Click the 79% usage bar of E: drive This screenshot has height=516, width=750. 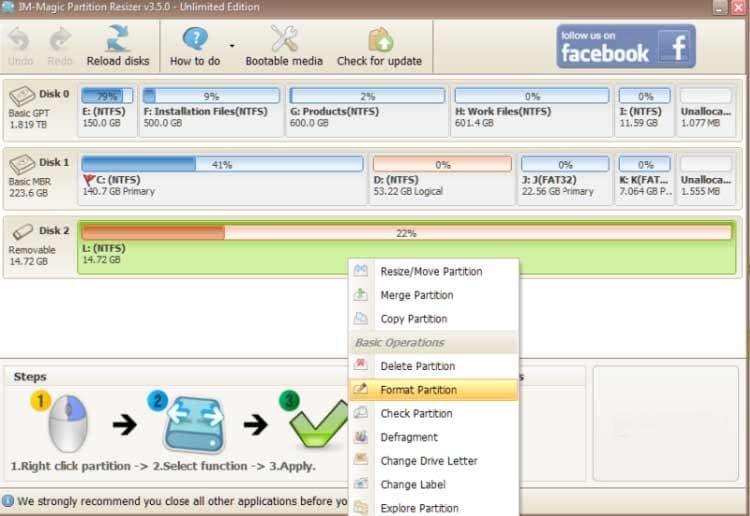pos(107,96)
